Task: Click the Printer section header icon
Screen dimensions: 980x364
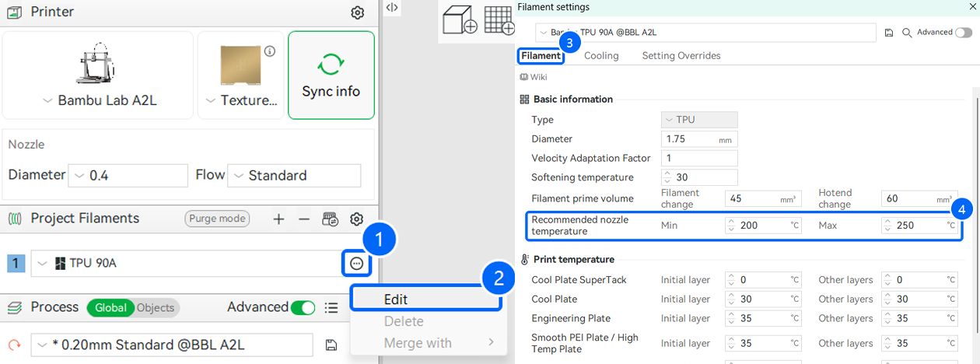Action: (14, 12)
